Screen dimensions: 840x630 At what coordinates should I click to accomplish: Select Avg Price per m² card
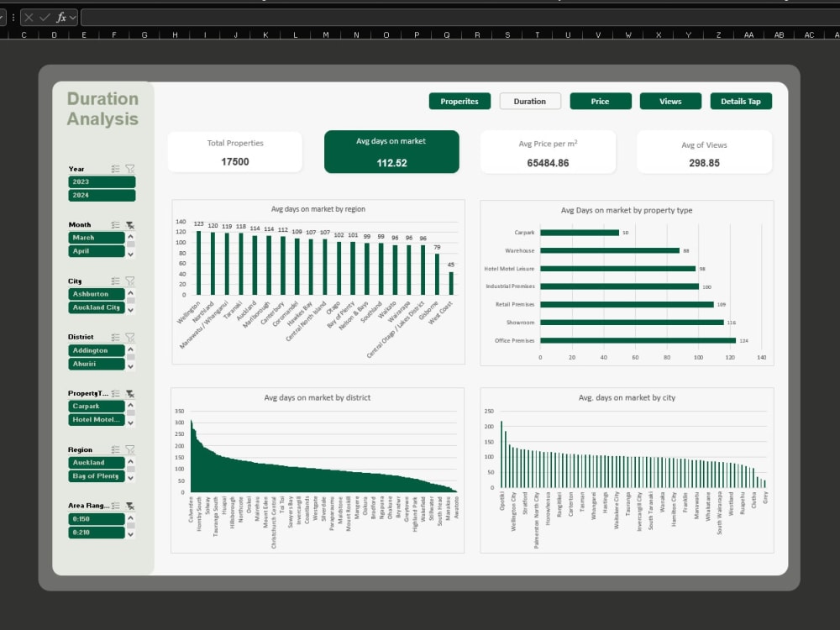(x=548, y=152)
